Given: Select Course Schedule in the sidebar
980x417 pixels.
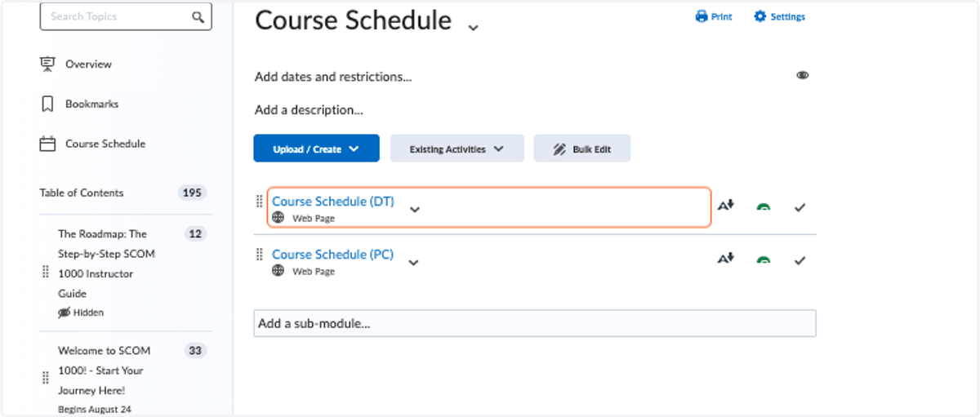Looking at the screenshot, I should click(x=105, y=144).
